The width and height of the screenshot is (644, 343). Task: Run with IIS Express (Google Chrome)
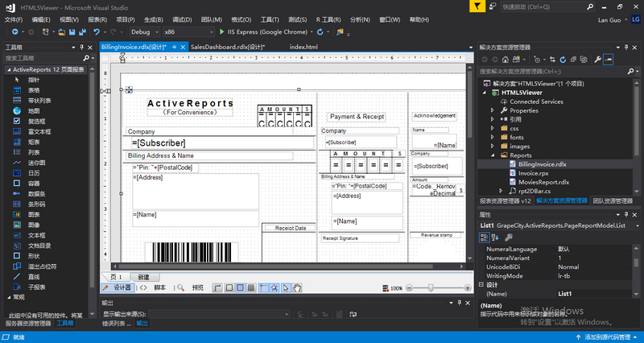click(263, 32)
